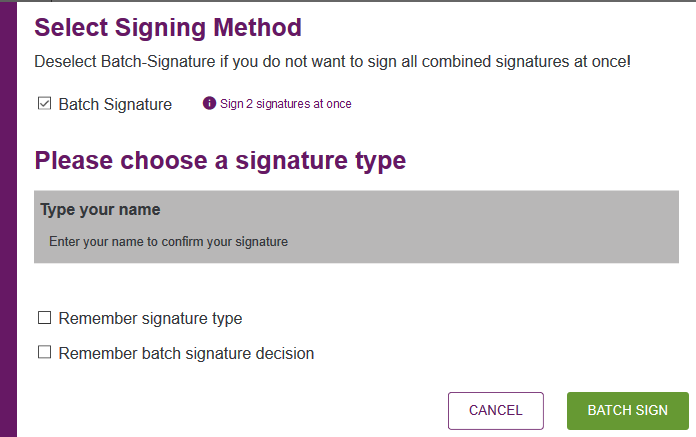Click the 'Remember signature type' label text
Image resolution: width=696 pixels, height=437 pixels.
click(150, 319)
